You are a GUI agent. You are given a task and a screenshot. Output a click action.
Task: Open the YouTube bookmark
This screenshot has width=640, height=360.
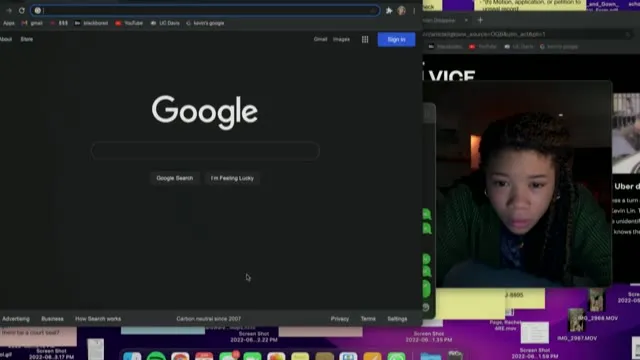pyautogui.click(x=129, y=23)
